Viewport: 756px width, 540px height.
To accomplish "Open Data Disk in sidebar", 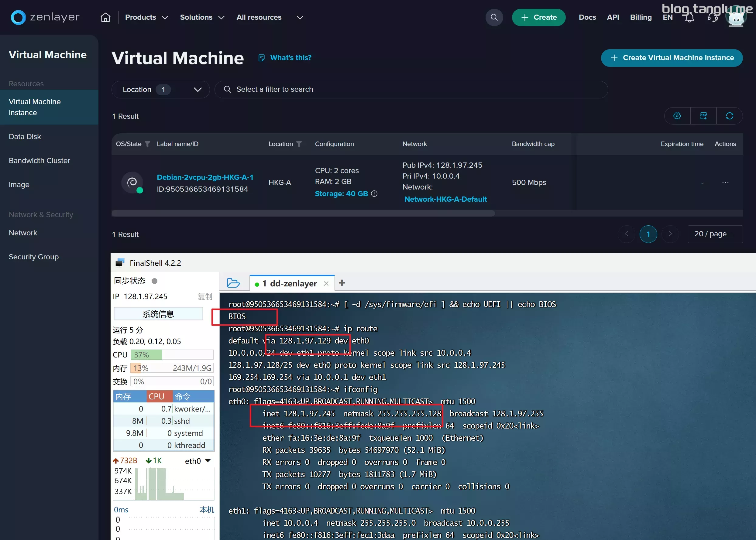I will 25,137.
